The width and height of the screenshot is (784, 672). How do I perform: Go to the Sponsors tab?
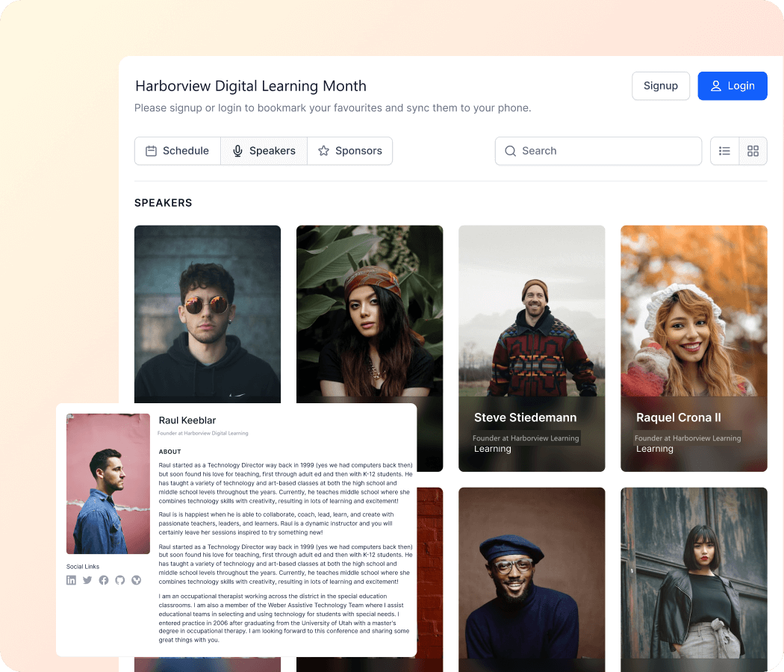click(350, 151)
